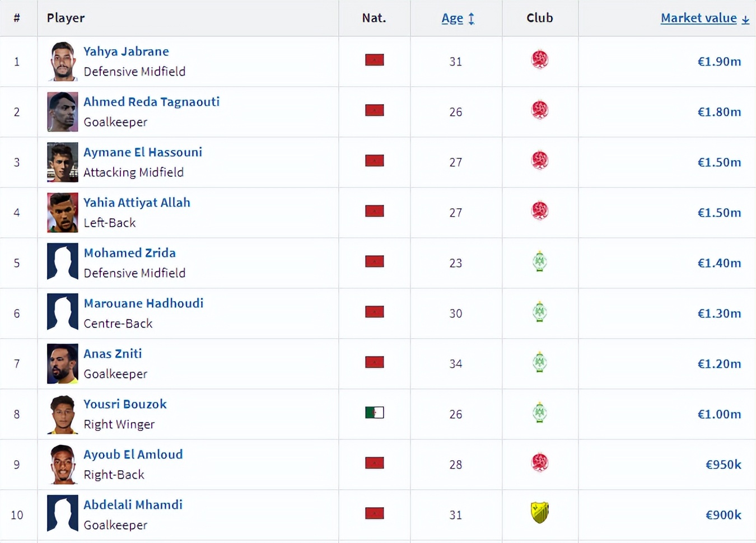Sort table by Age column
The width and height of the screenshot is (756, 543).
coord(452,18)
